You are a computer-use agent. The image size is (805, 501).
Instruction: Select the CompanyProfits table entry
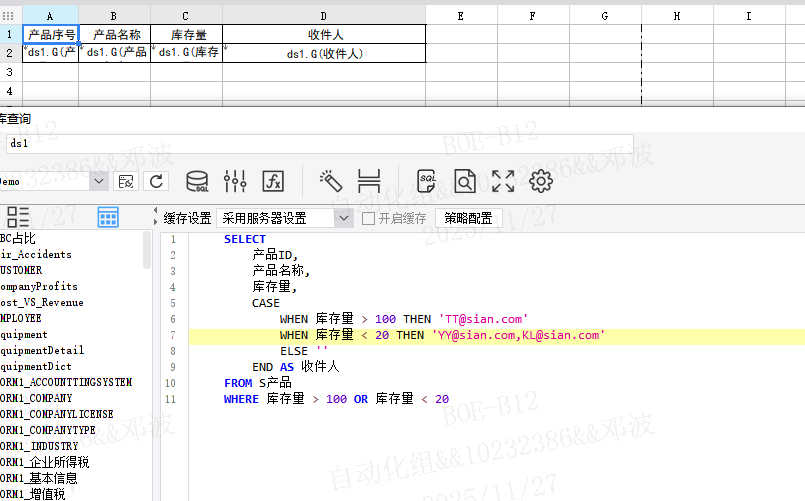click(39, 286)
